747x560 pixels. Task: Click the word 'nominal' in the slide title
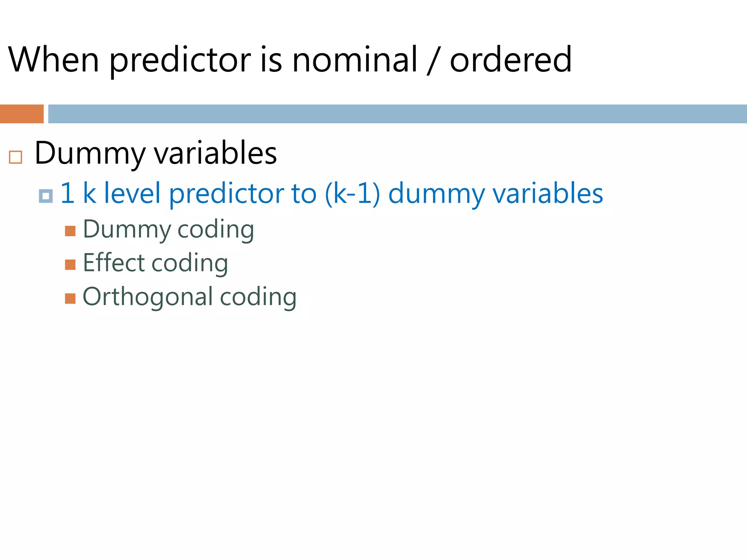[x=355, y=59]
